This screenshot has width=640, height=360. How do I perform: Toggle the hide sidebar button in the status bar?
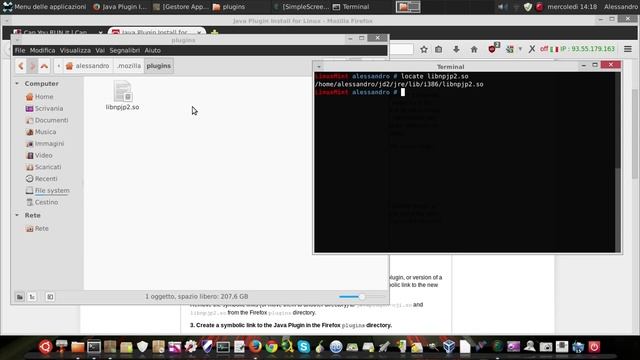pyautogui.click(x=50, y=297)
